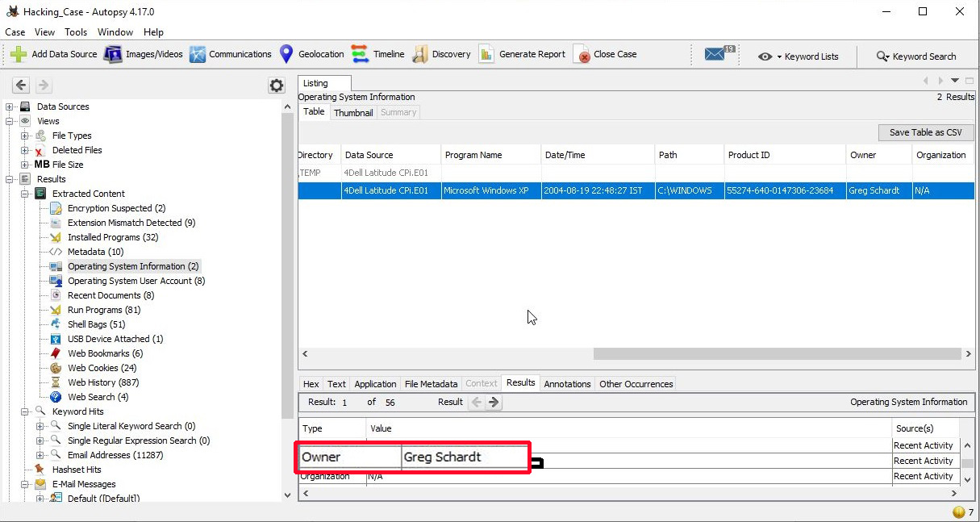Viewport: 980px width, 522px height.
Task: Click the results pane scroll down arrow
Action: point(968,480)
